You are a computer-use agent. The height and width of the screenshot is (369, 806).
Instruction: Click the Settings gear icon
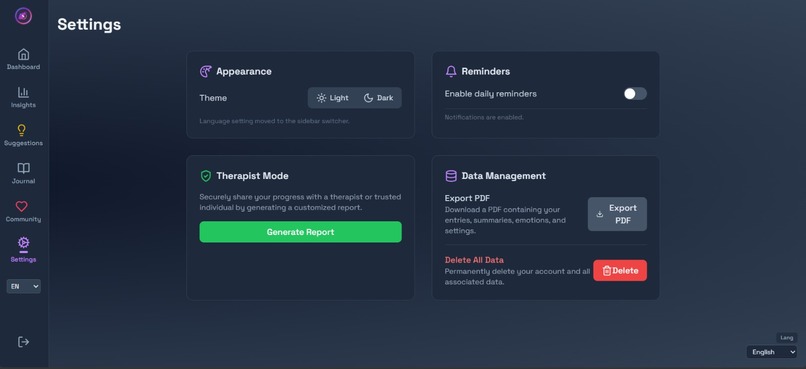point(24,243)
